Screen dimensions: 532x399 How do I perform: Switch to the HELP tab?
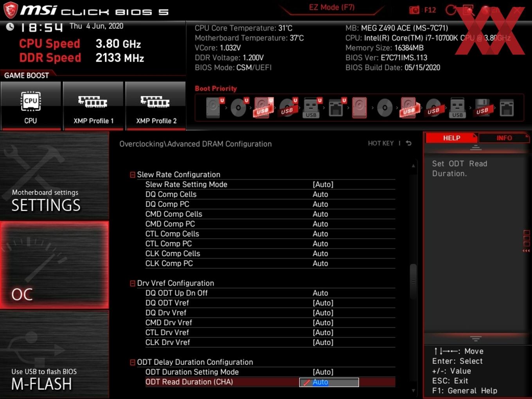pyautogui.click(x=451, y=138)
